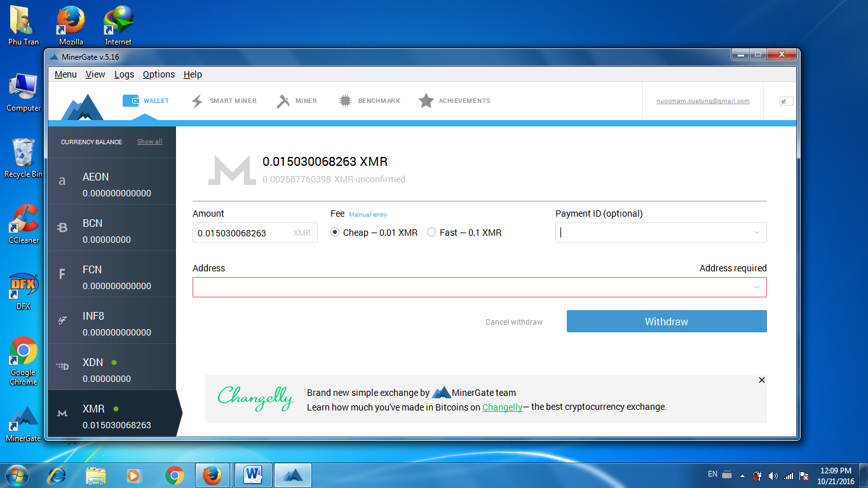868x488 pixels.
Task: Select the BCN currency row
Action: (x=112, y=227)
